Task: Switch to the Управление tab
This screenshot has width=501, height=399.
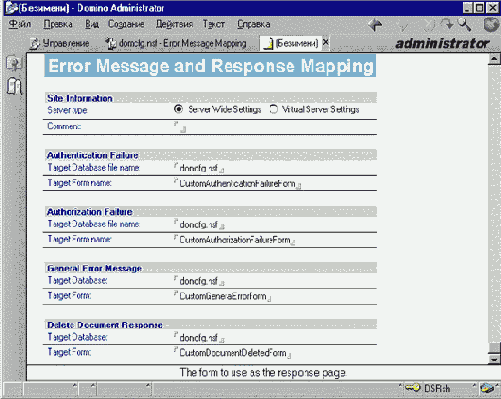Action: 60,44
